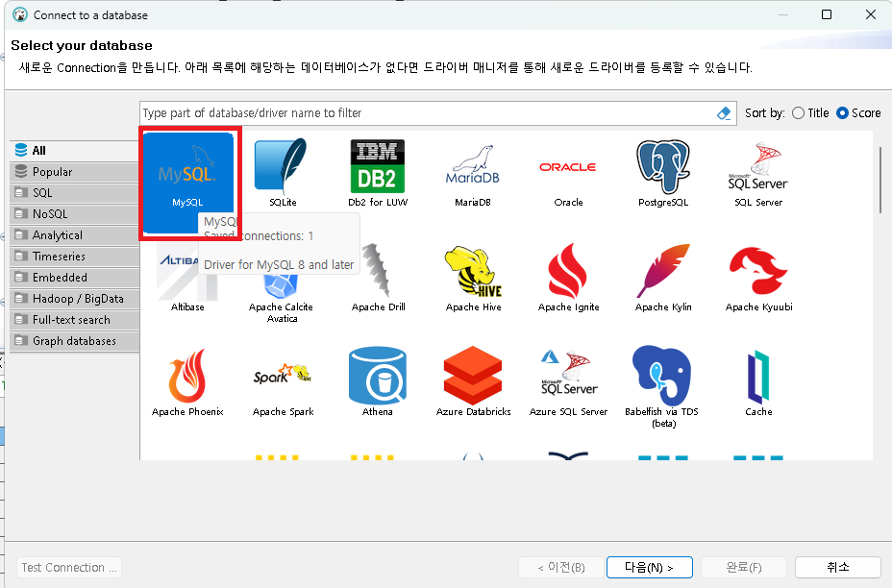The image size is (892, 588).
Task: Show Embedded databases category
Action: tap(75, 277)
